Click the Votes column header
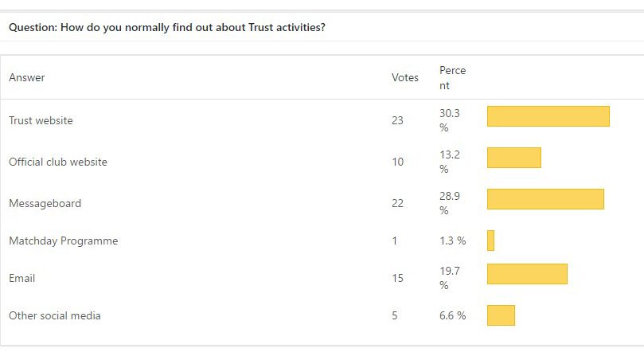This screenshot has height=356, width=644. click(x=404, y=77)
